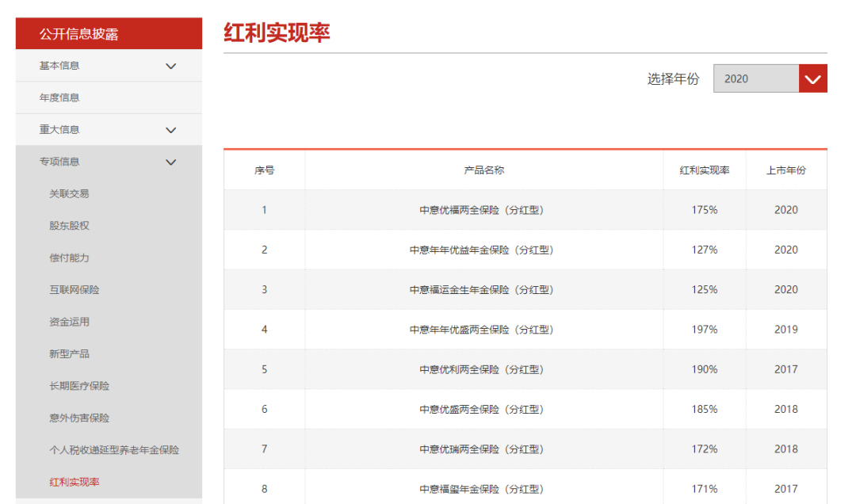Go to 偿付能力 page
856x504 pixels.
click(69, 258)
